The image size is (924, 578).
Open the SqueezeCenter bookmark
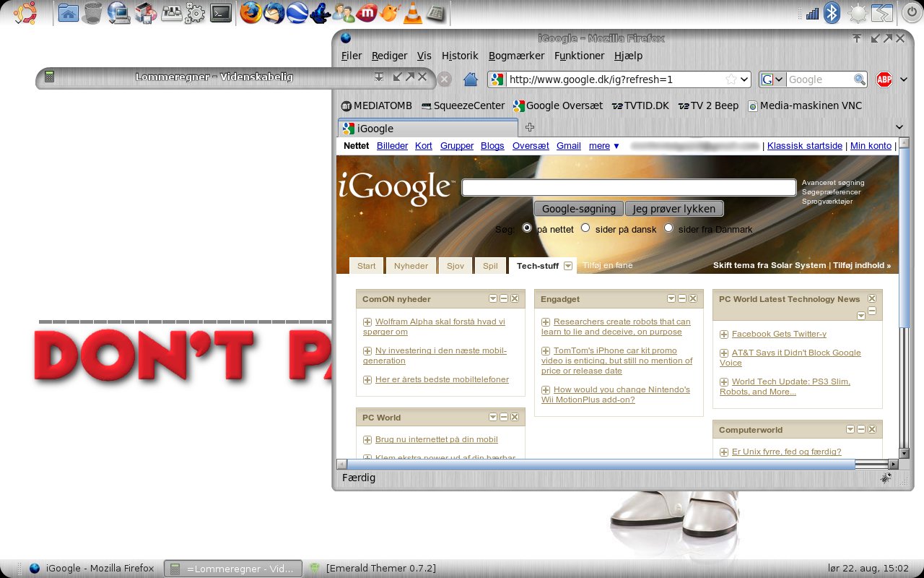(463, 105)
